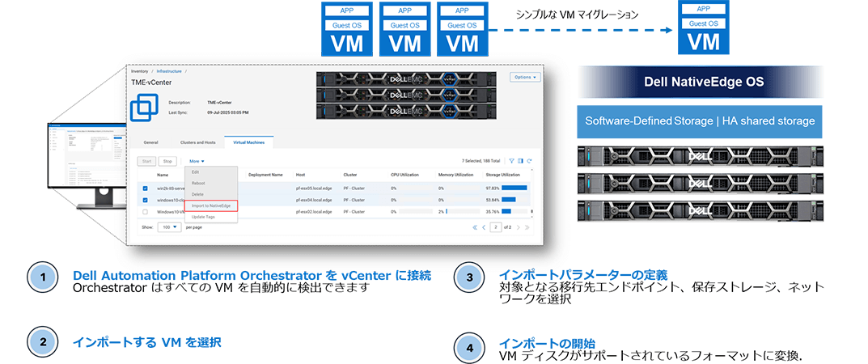868x364 pixels.
Task: Check the Windows10-VM row checkbox
Action: pos(145,212)
